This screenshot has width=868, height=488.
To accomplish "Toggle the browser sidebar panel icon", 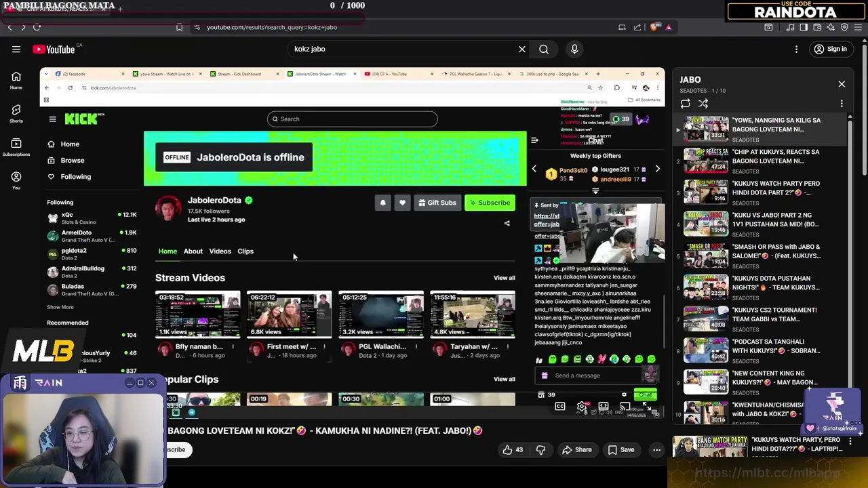I will pyautogui.click(x=804, y=27).
